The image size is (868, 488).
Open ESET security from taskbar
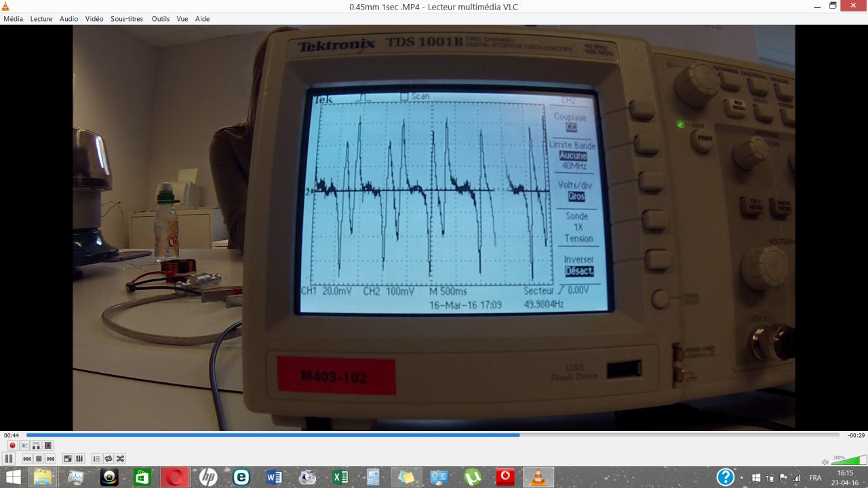241,477
